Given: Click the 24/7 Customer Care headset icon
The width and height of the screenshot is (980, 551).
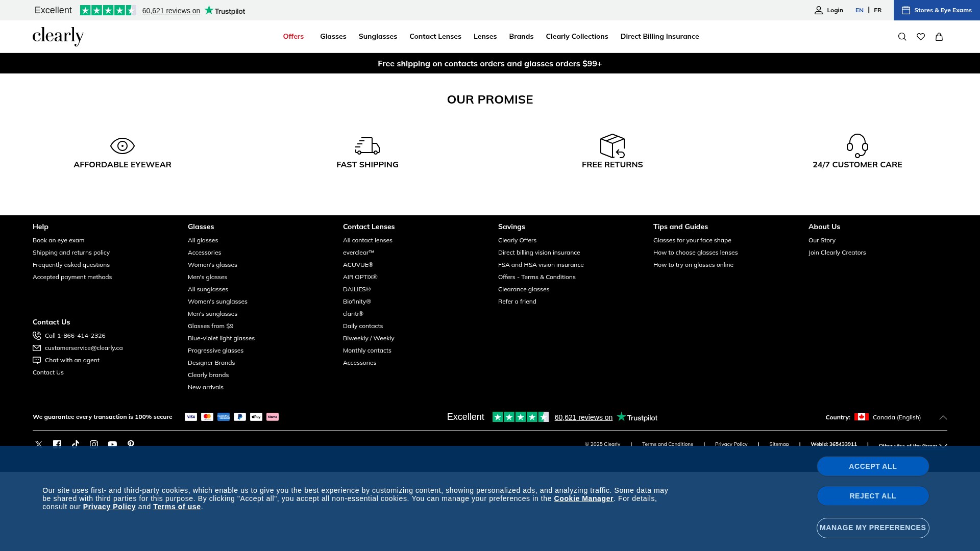Looking at the screenshot, I should 857,146.
